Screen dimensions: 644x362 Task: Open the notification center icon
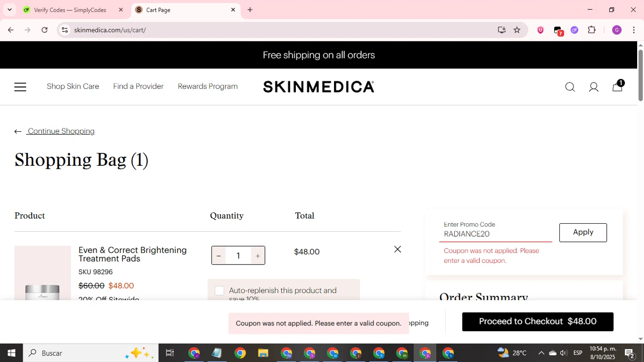pyautogui.click(x=630, y=353)
